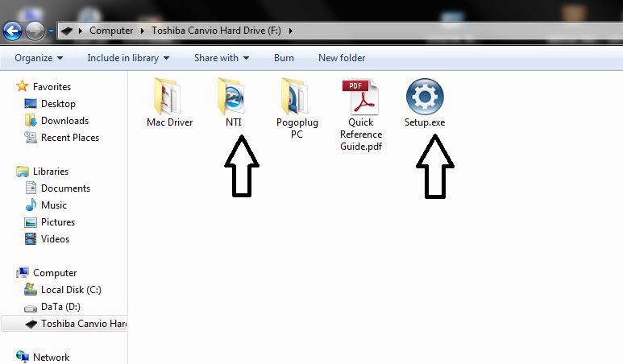Click Computer in the address breadcrumb
The height and width of the screenshot is (364, 623).
111,31
